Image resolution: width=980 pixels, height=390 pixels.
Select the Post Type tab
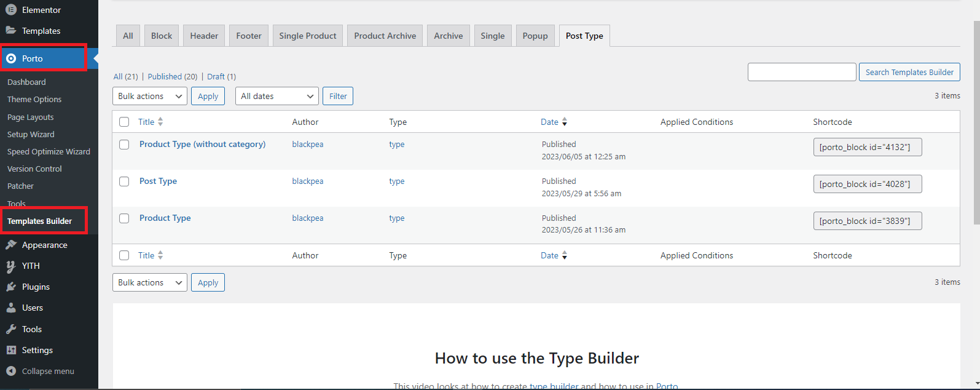[x=584, y=36]
